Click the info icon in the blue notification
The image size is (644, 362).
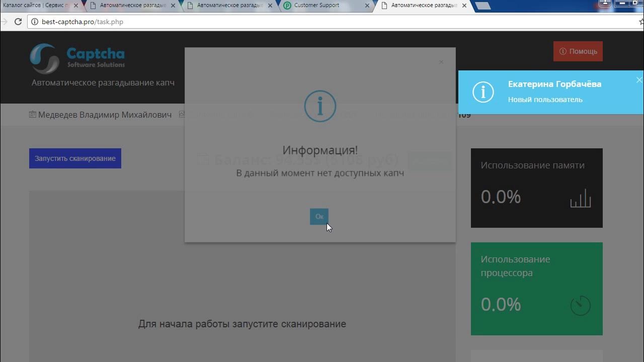[x=483, y=92]
